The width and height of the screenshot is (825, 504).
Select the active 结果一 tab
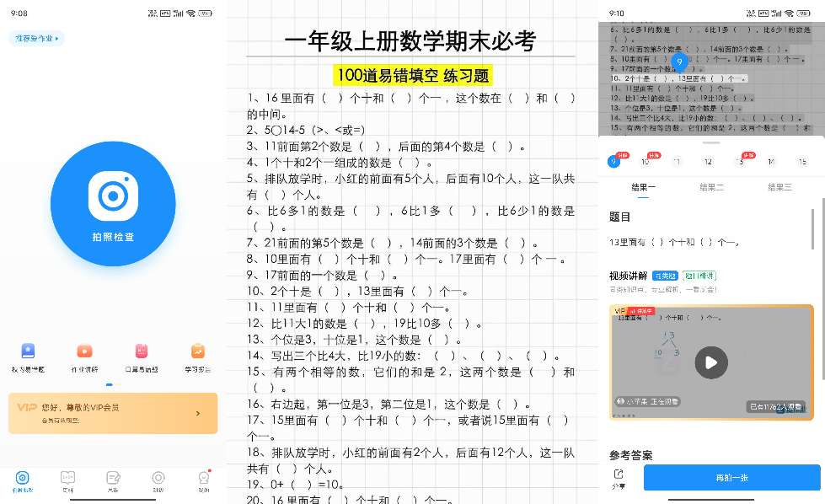[643, 188]
